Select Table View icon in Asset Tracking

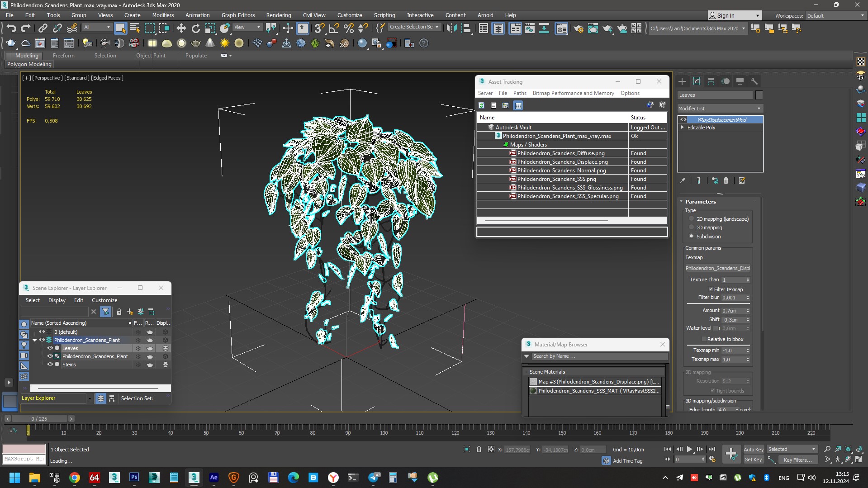click(518, 105)
